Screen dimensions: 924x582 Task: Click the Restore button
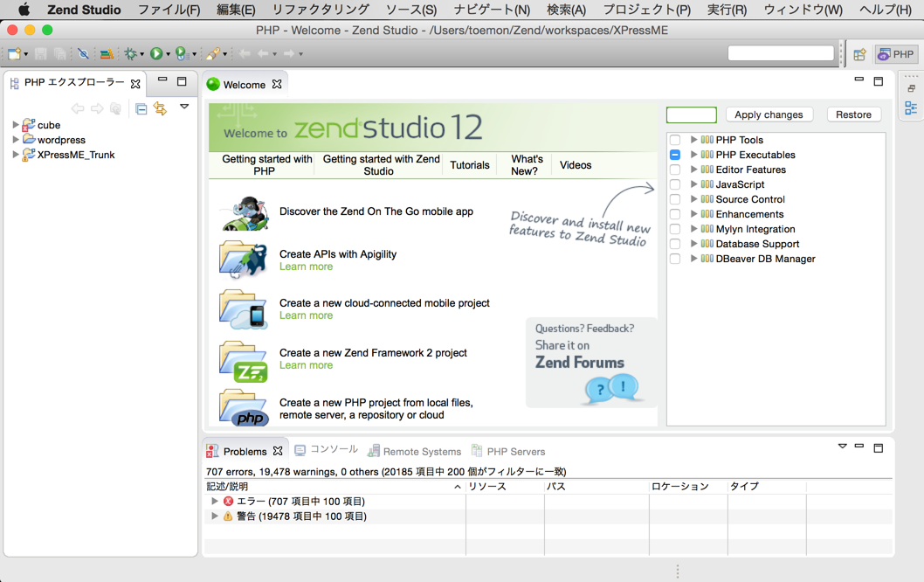click(x=854, y=114)
